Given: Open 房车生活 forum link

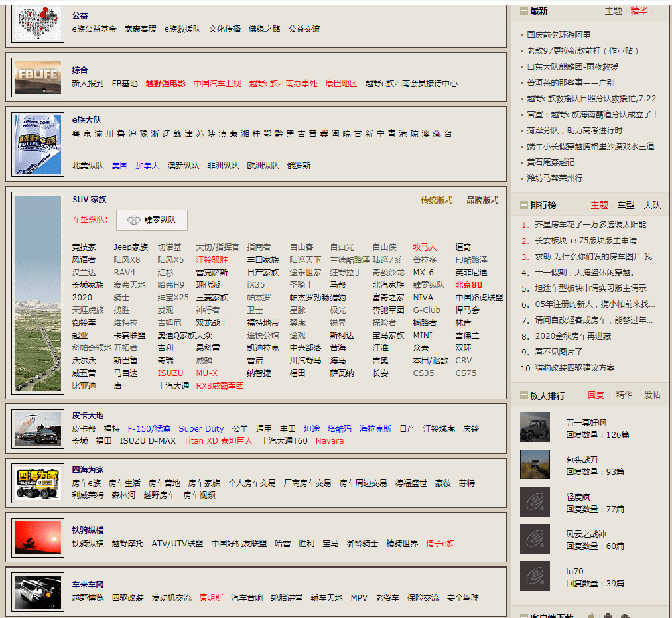Looking at the screenshot, I should coord(124,483).
